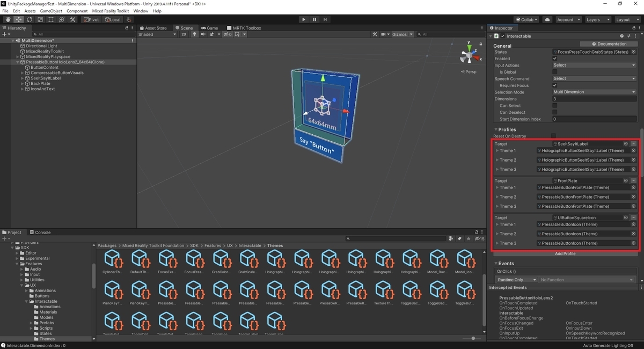Open the custom editor tools button
Image resolution: width=644 pixels, height=349 pixels.
72,19
